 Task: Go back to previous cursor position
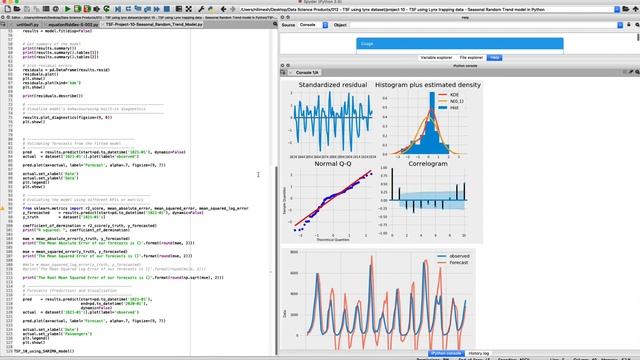point(223,9)
